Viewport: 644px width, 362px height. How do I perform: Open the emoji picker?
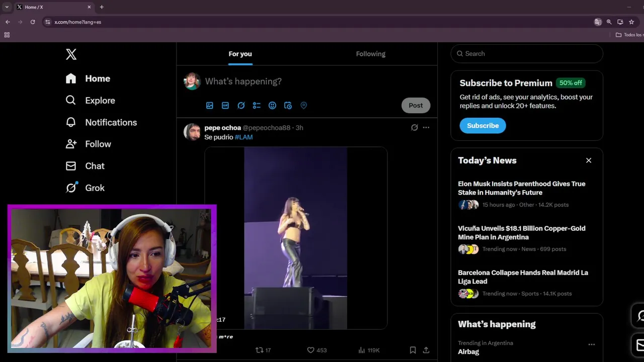click(x=272, y=106)
